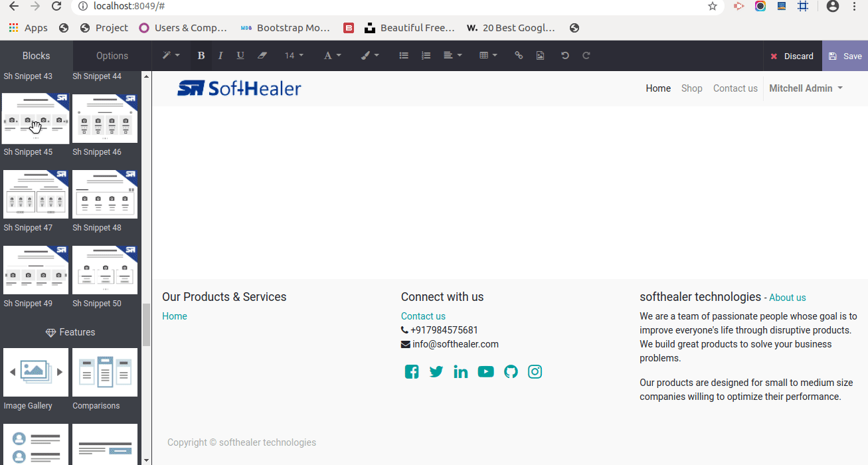The width and height of the screenshot is (868, 465).
Task: Select the Sh Snippet 47 thumbnail
Action: 36,194
